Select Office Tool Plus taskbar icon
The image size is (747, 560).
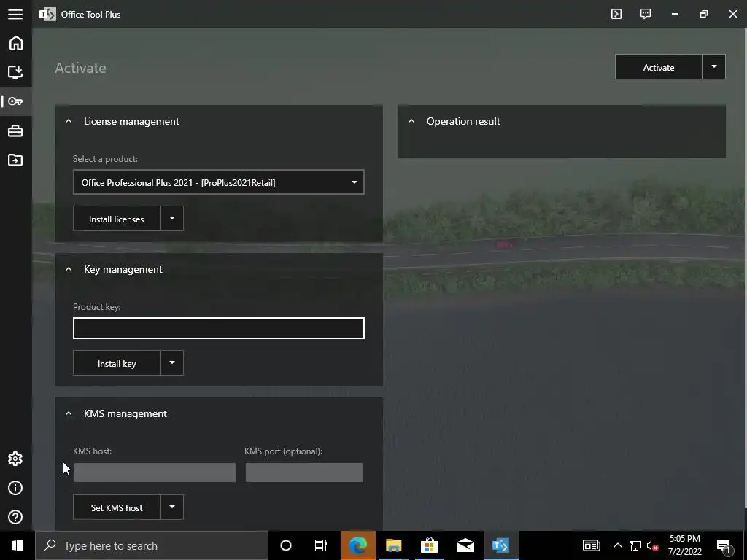(500, 545)
